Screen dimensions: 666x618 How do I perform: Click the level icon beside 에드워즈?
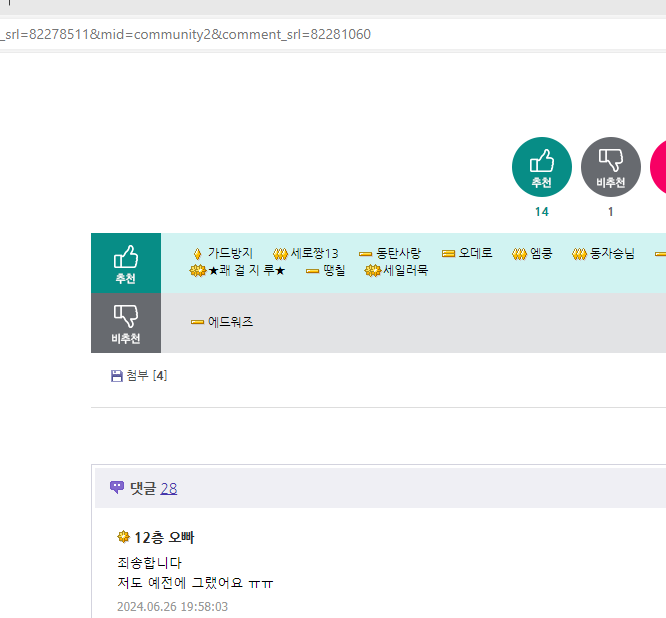click(198, 322)
